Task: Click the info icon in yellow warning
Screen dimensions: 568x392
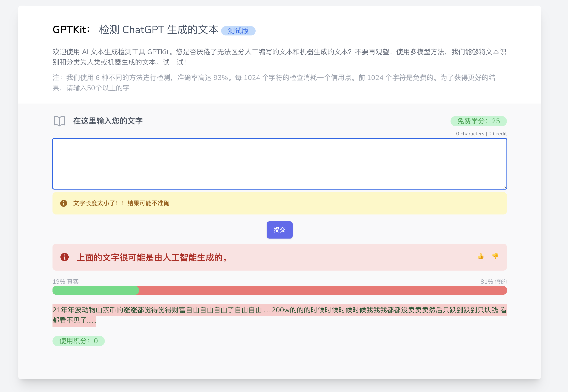Action: pos(64,203)
